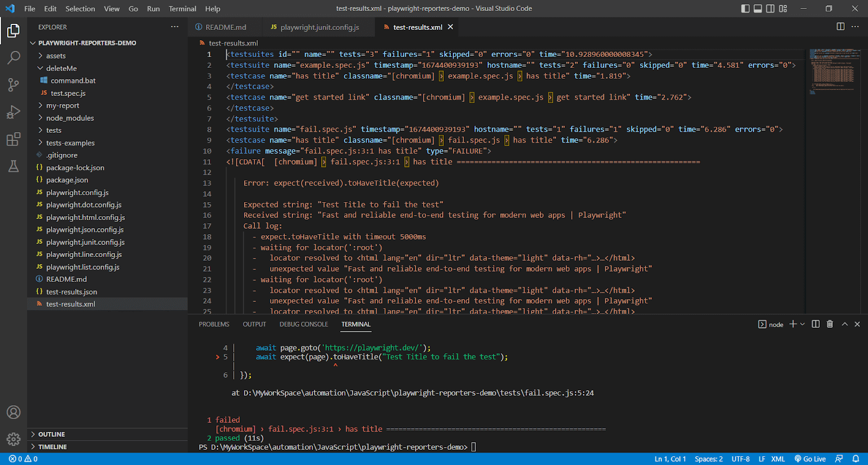Open test-results.json file in explorer
Screen dimensions: 868x465
coord(107,292)
